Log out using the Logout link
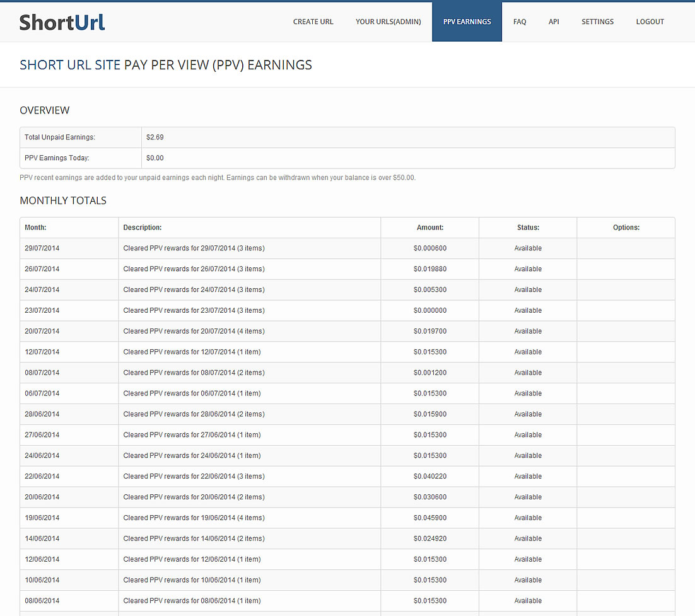Screen dimensions: 695x616 (650, 22)
